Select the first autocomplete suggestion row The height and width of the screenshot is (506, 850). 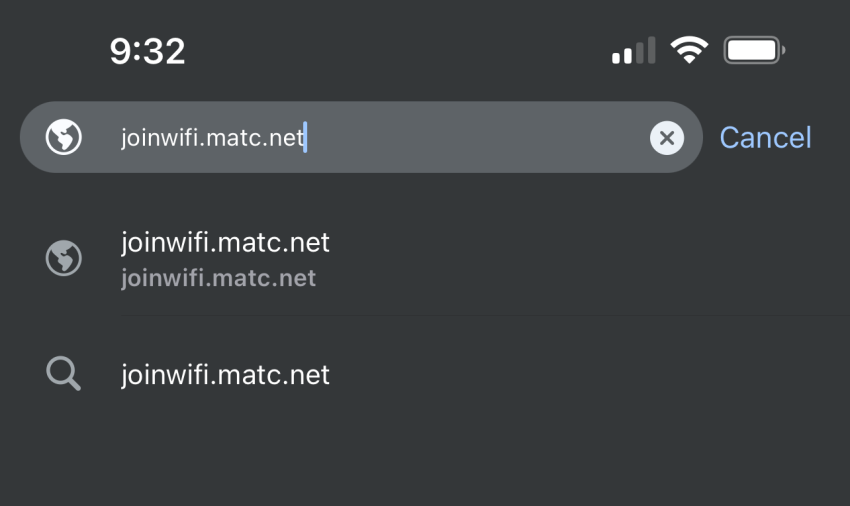(x=425, y=259)
